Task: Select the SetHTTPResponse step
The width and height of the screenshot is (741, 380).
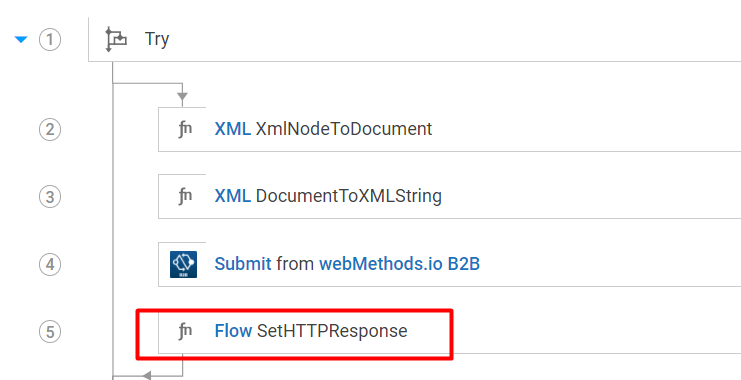Action: (449, 331)
